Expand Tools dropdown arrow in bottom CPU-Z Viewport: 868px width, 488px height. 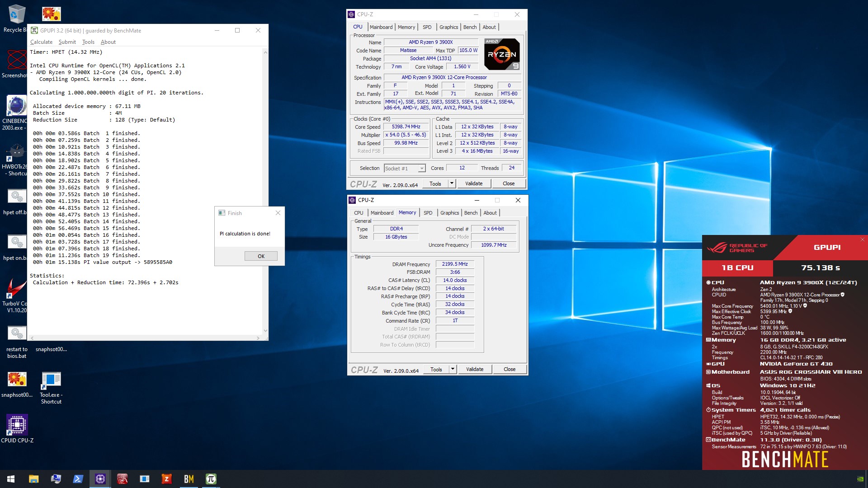pyautogui.click(x=453, y=369)
